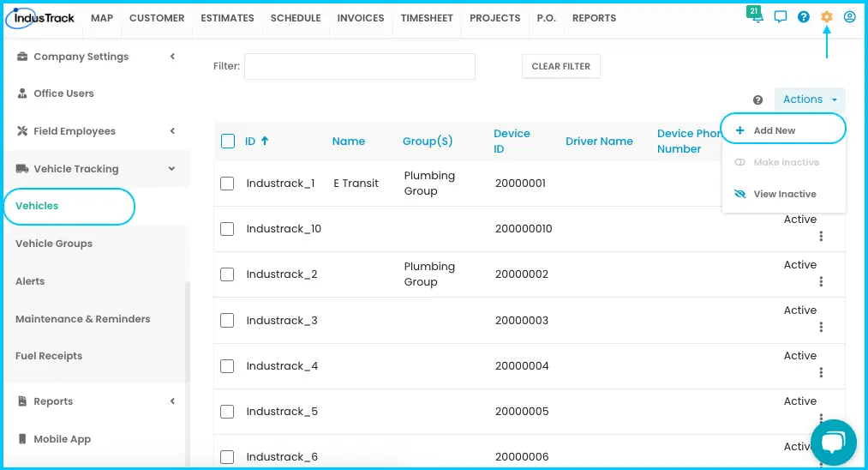Click the IndusTrack logo
This screenshot has width=868, height=470.
(40, 18)
